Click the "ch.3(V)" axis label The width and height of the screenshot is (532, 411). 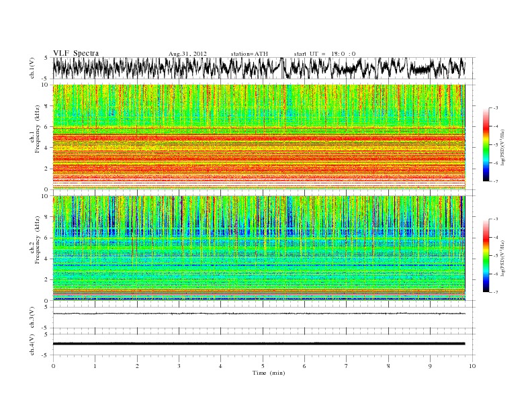(x=32, y=318)
